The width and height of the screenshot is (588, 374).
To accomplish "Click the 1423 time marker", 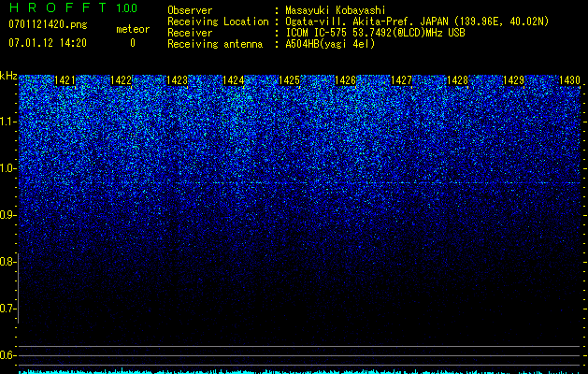I will click(x=177, y=80).
